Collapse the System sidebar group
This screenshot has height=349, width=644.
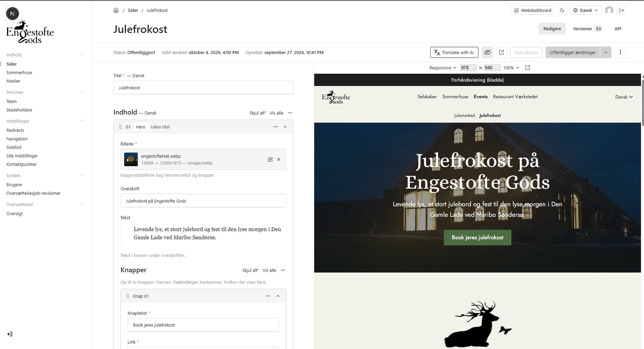click(x=83, y=176)
